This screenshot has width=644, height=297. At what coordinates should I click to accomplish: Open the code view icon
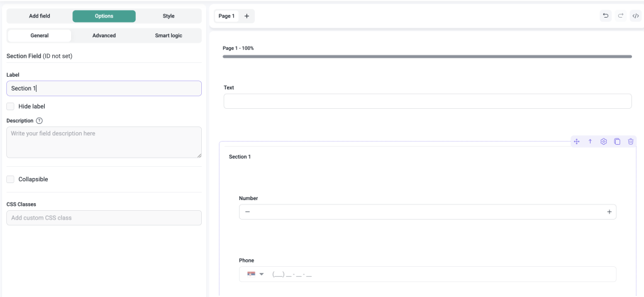pos(635,16)
